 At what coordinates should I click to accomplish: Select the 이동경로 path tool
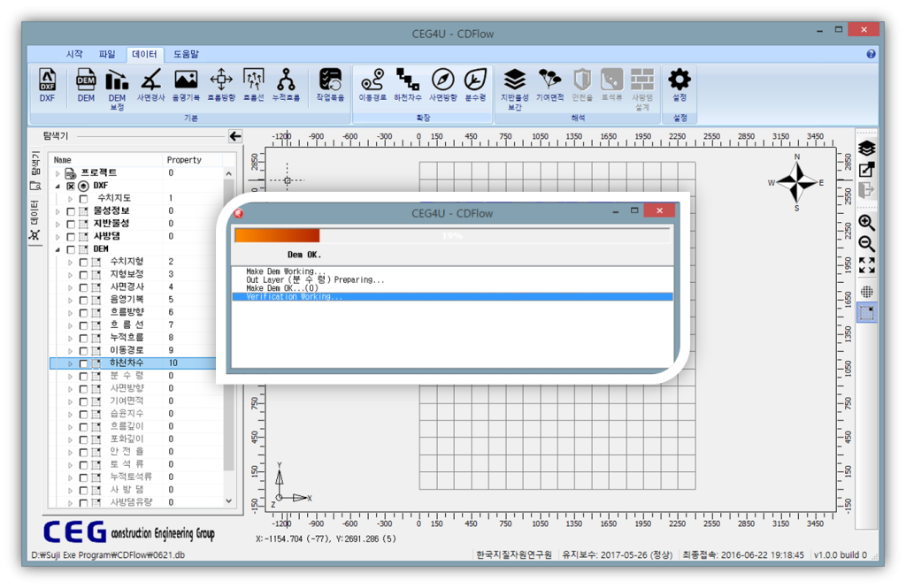click(372, 85)
